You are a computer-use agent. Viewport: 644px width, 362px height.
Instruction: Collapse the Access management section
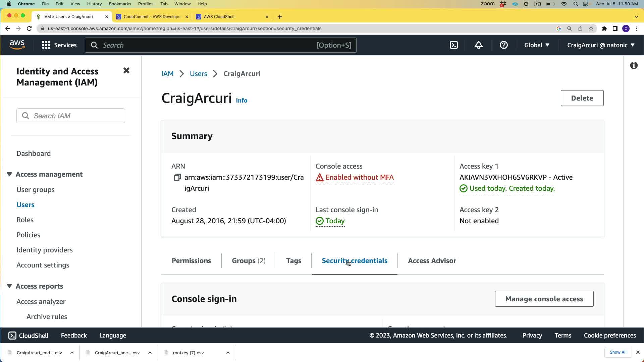(x=9, y=174)
